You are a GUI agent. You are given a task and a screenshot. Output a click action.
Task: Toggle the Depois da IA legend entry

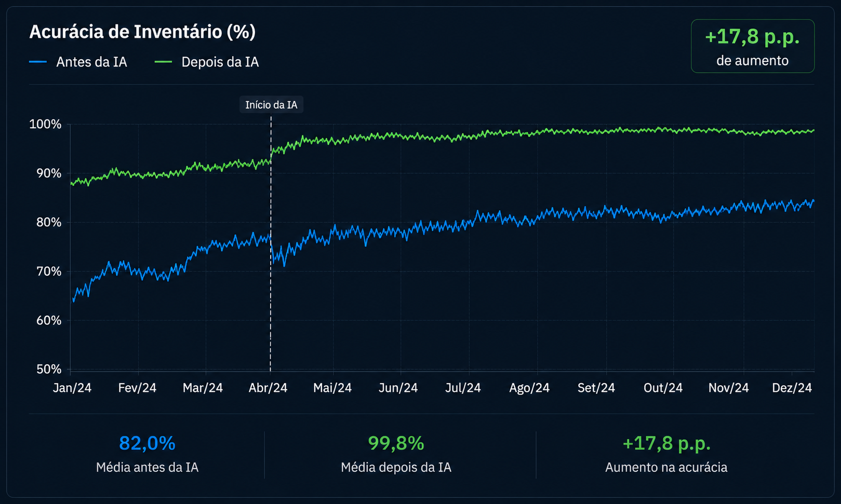[207, 62]
